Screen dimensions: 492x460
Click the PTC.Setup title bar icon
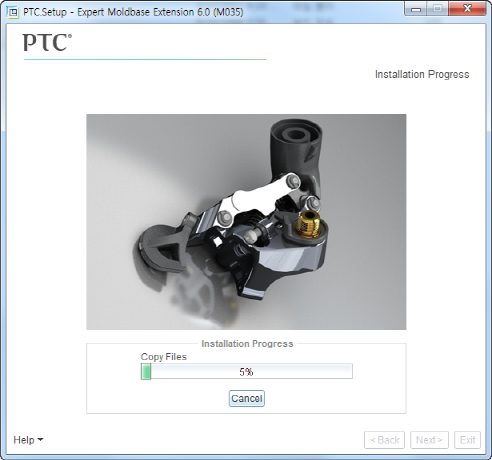[13, 12]
